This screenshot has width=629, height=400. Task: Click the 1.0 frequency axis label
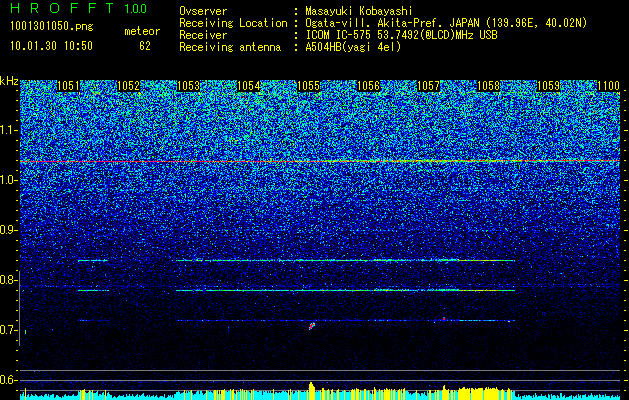[8, 180]
